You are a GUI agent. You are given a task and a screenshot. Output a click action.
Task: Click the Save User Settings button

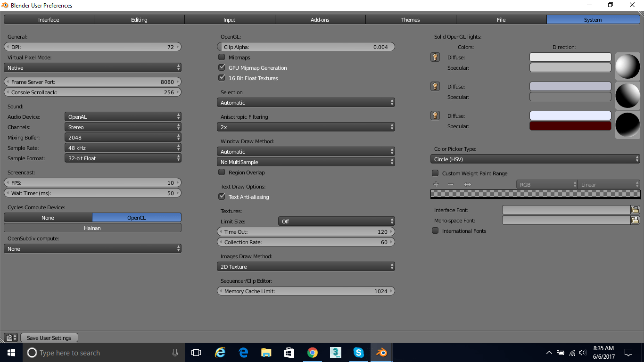(x=49, y=337)
